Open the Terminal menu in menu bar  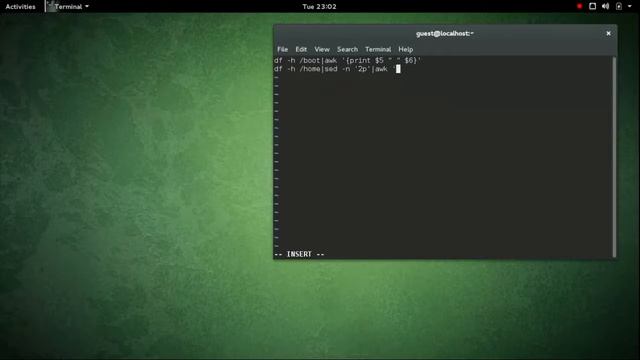[x=378, y=49]
